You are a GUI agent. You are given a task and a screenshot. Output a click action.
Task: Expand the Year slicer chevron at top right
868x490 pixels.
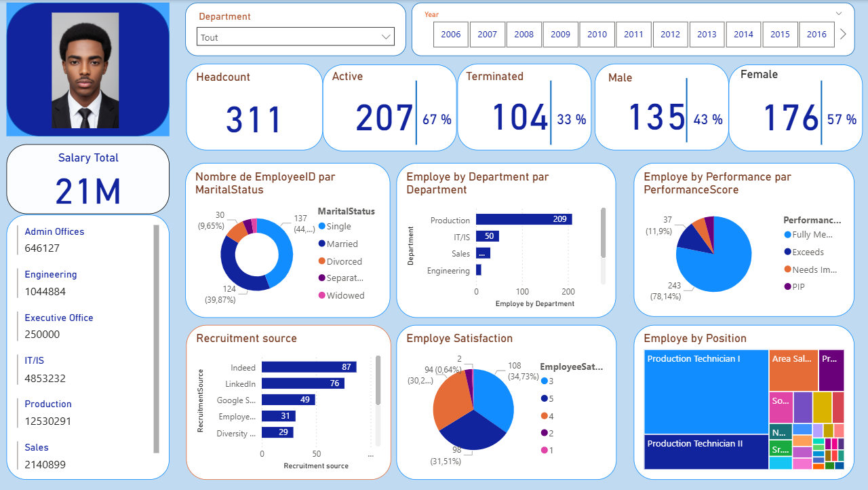pyautogui.click(x=839, y=13)
